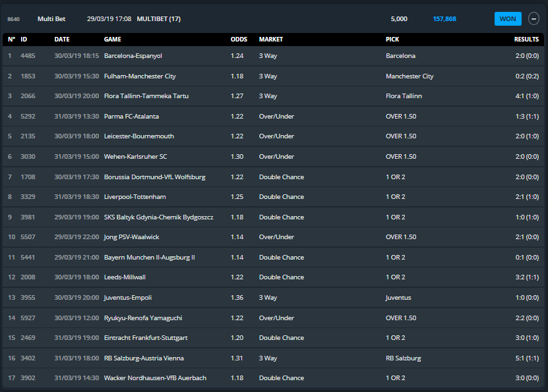The image size is (548, 392).
Task: Click result 0:2 (0:2)
Action: pos(527,76)
